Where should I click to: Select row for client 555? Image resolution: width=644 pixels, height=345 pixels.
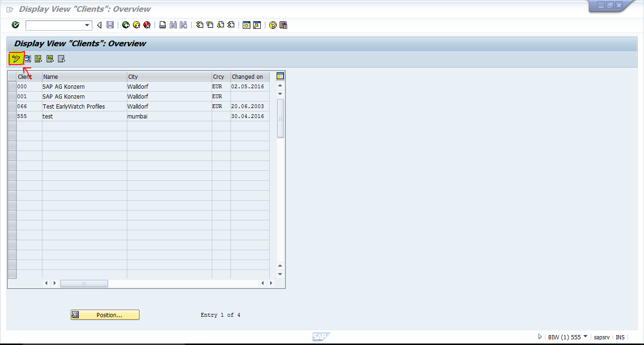tap(12, 117)
